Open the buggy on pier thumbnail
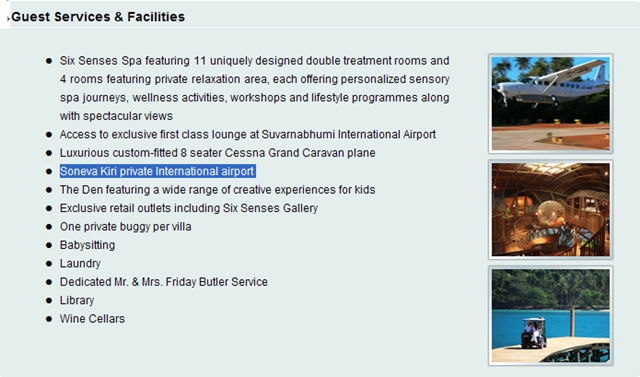This screenshot has width=640, height=377. coord(551,316)
